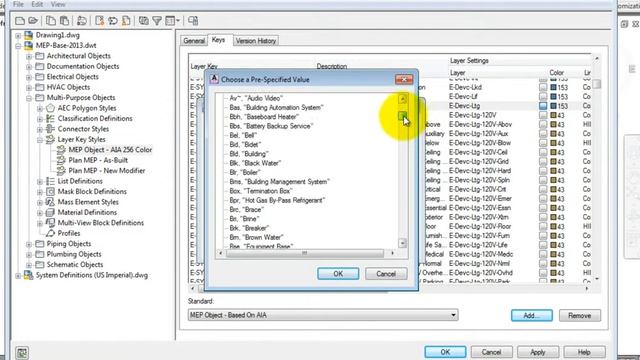Click the dialog list scroll-down arrow
The image size is (640, 360).
(x=402, y=243)
